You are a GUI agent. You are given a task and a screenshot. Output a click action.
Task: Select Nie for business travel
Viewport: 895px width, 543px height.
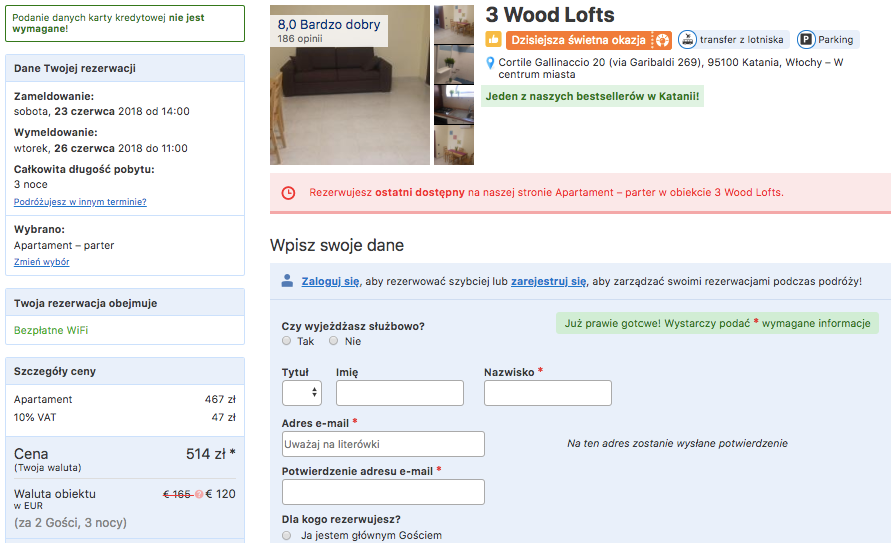coord(333,341)
